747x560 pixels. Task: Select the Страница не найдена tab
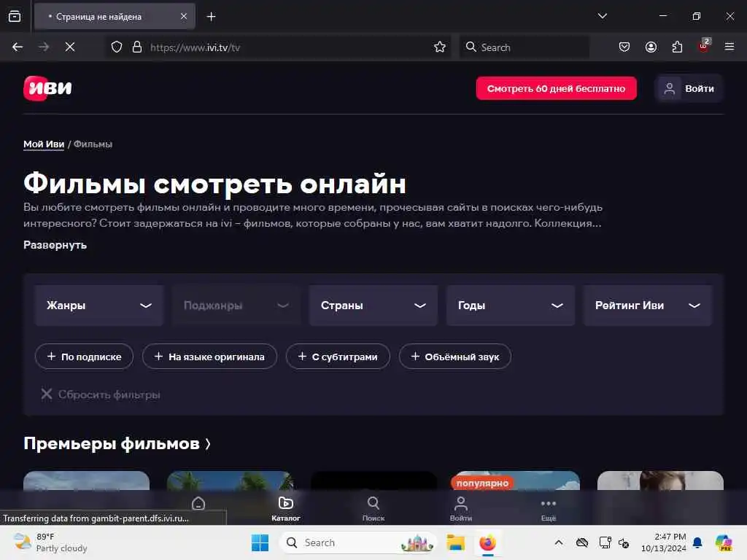(115, 16)
